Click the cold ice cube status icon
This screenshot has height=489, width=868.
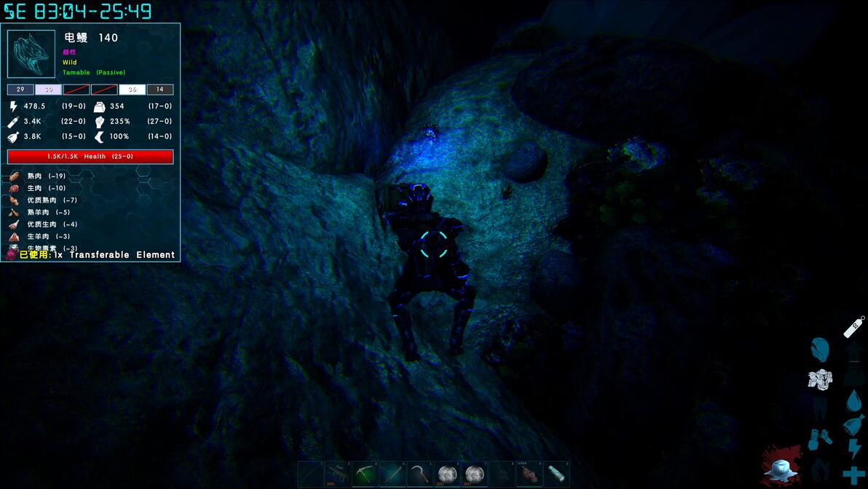[781, 469]
